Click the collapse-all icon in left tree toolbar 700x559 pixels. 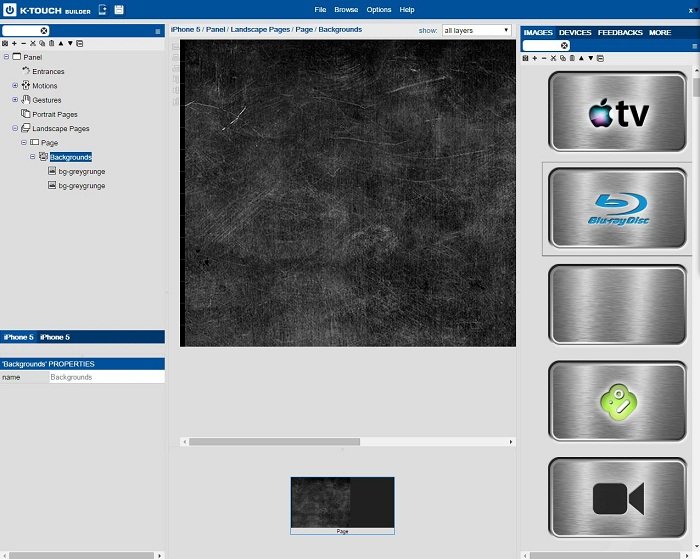79,43
